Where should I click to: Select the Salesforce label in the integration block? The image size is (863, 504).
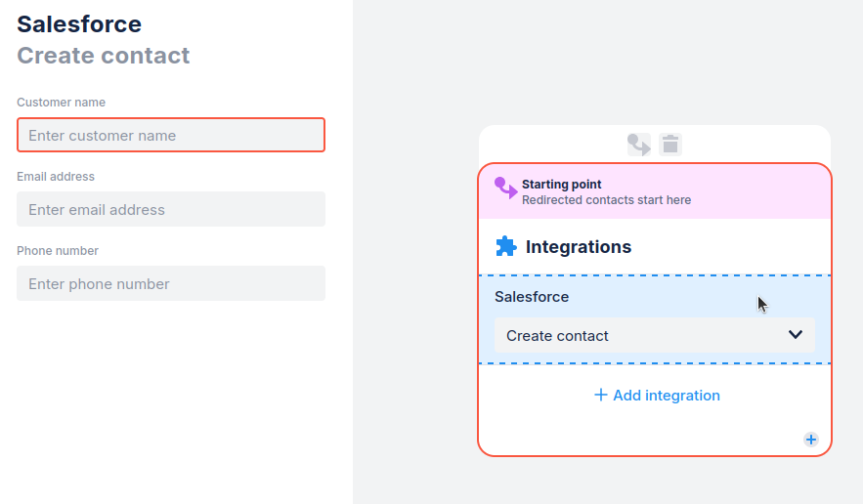pyautogui.click(x=532, y=297)
